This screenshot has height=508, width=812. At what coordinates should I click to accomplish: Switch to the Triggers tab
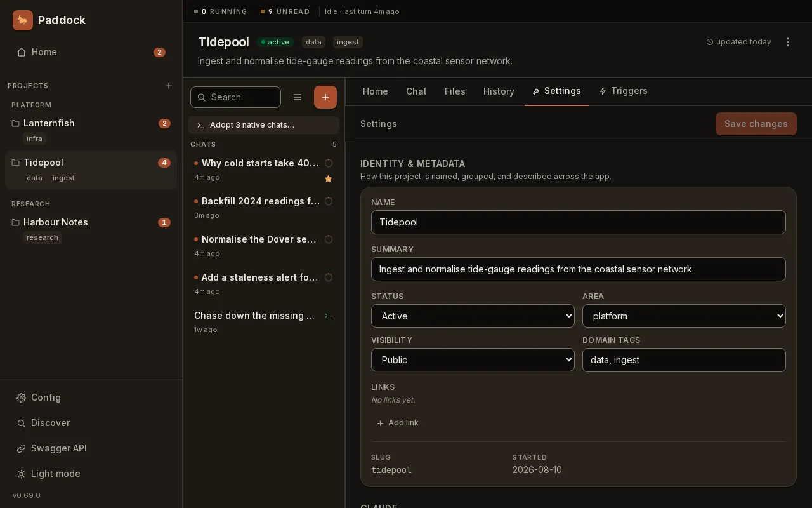click(x=623, y=91)
